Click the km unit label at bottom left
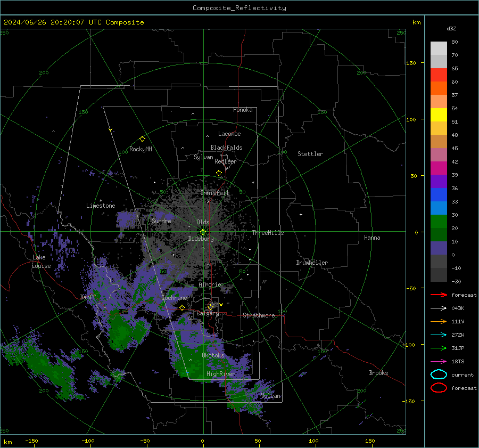The height and width of the screenshot is (448, 479). click(x=7, y=442)
